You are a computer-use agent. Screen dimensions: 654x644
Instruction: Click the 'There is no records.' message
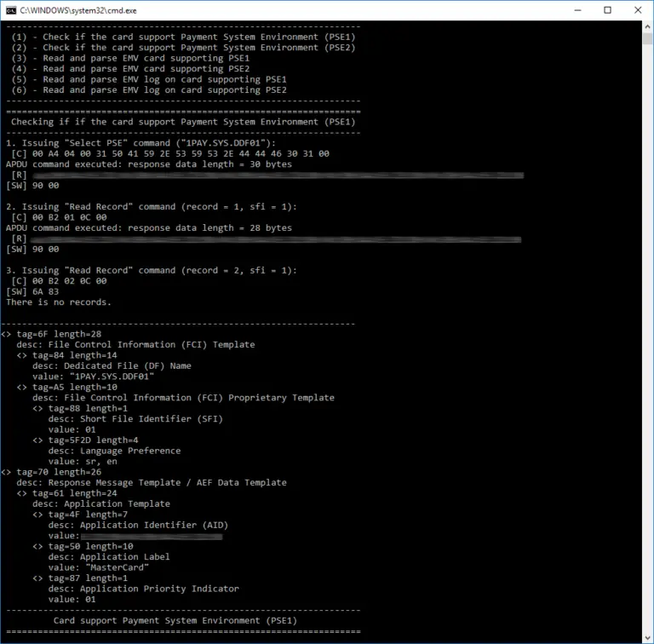59,302
